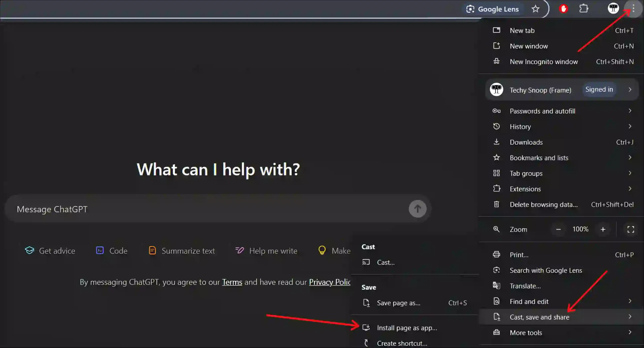Open the profile avatar in the toolbar

tap(613, 8)
